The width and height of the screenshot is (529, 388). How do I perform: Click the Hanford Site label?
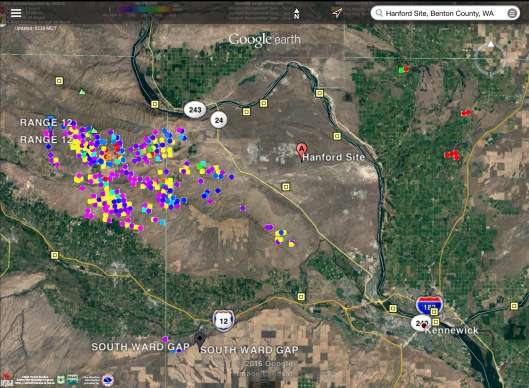333,157
